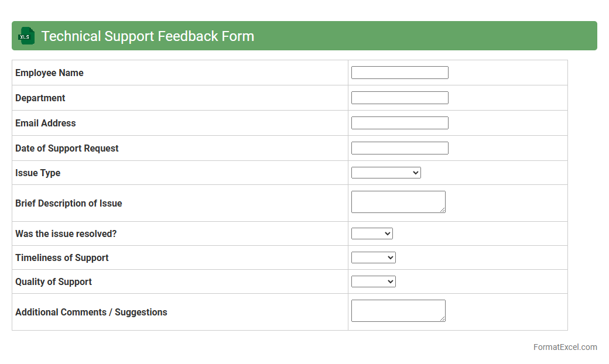Expand the Quality of Support dropdown
This screenshot has width=609, height=364.
tap(373, 281)
